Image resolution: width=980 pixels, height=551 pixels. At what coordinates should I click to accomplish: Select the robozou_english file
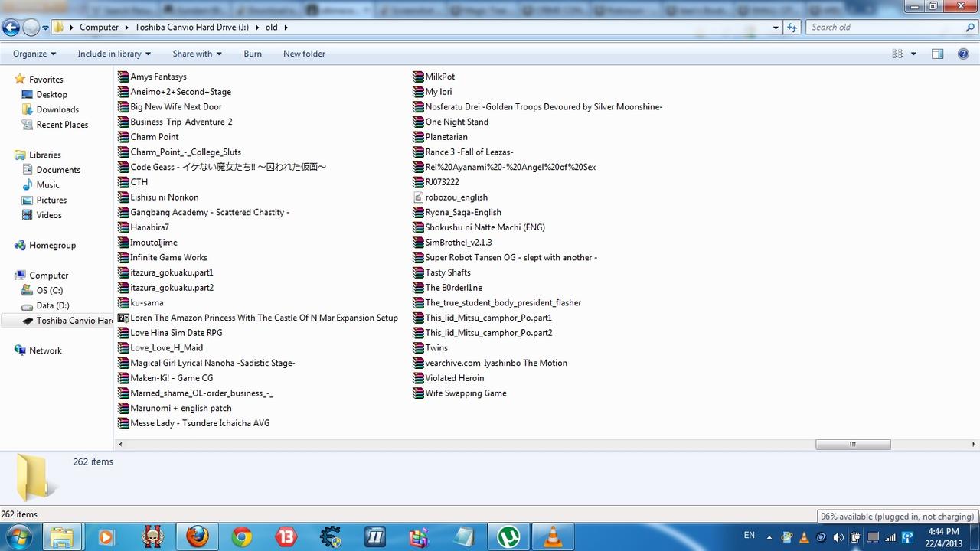click(x=456, y=197)
